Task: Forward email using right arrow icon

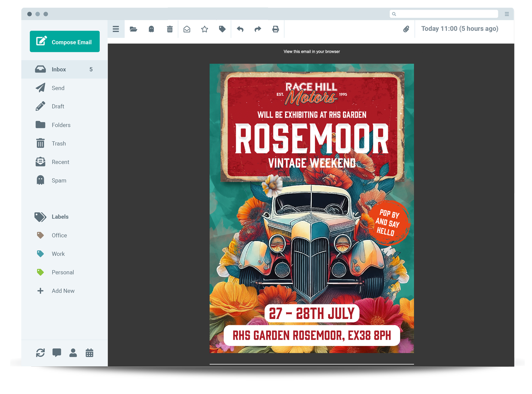Action: (258, 29)
